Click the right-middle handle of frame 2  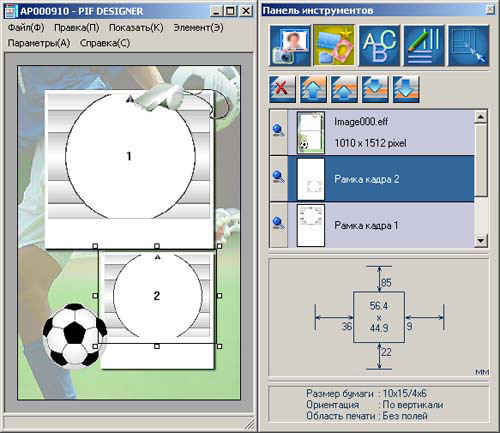(219, 296)
